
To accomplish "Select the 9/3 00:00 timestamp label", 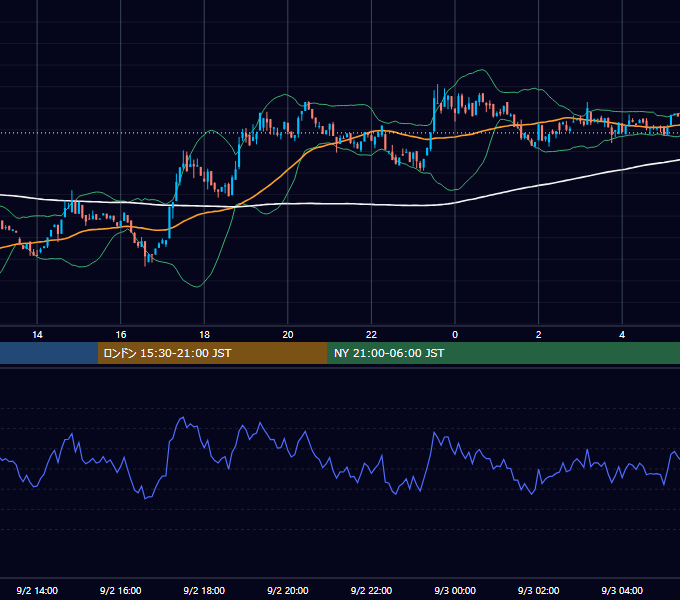I will tap(455, 590).
